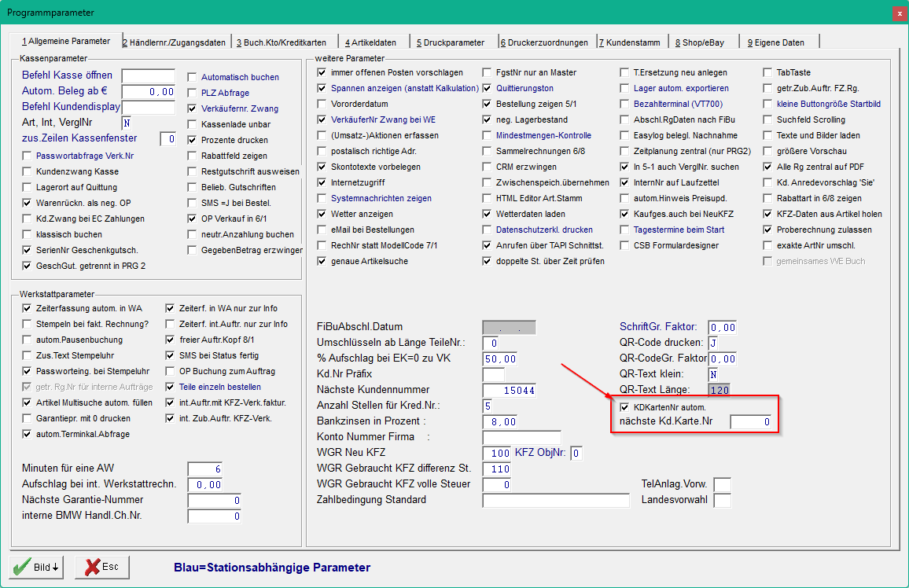Click the Befehl Kasse öffnen input field
Viewport: 909px width, 588px height.
point(148,76)
